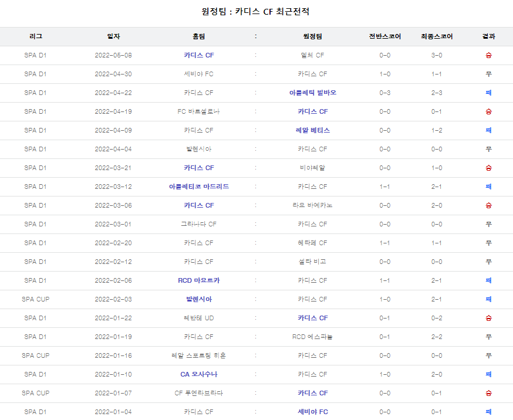Click the final score 0-2
The image size is (513, 420).
[437, 318]
